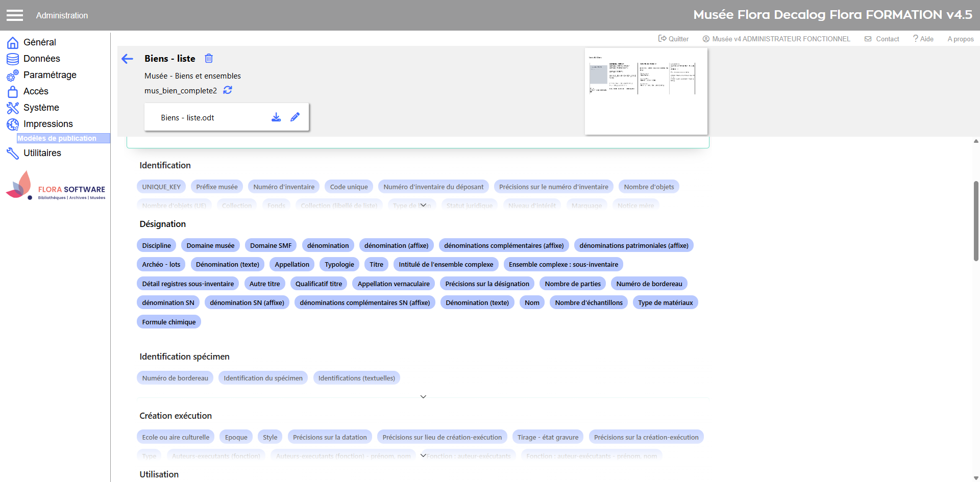Screen dimensions: 980x482
Task: Click the vertical scrollbar thumb
Action: pos(976,221)
